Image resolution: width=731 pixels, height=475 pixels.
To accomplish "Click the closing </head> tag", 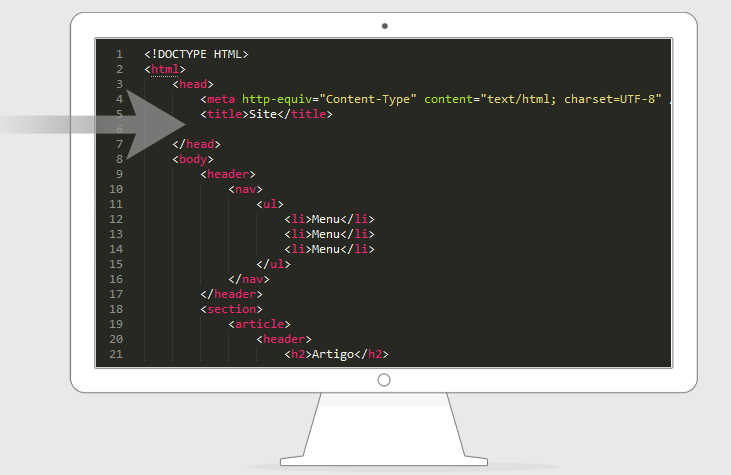I will point(196,144).
